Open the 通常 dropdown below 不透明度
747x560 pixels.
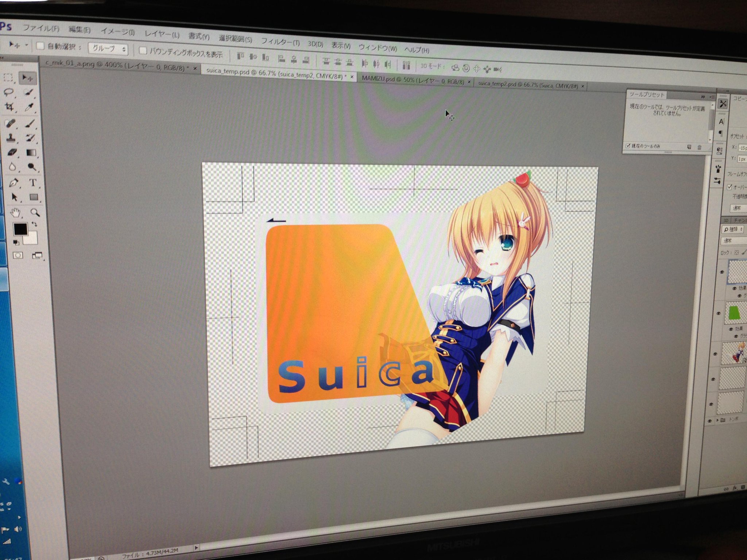click(x=738, y=208)
